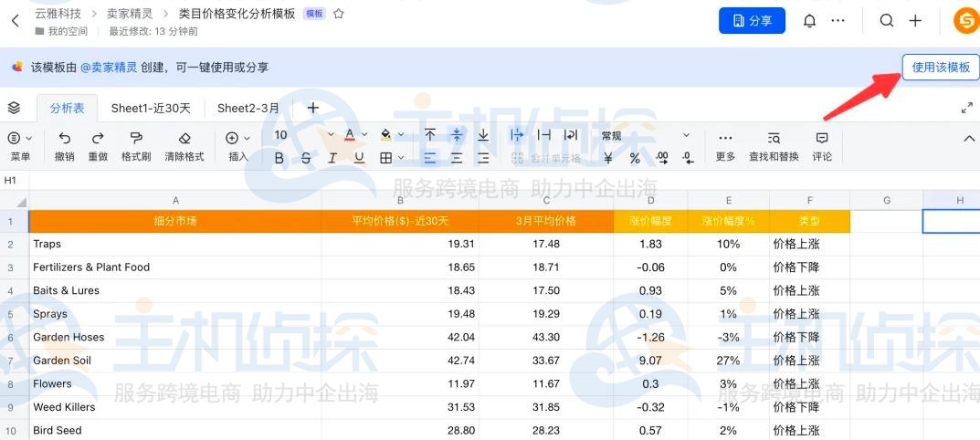Align cell content to bottom
980x440 pixels.
pyautogui.click(x=483, y=135)
